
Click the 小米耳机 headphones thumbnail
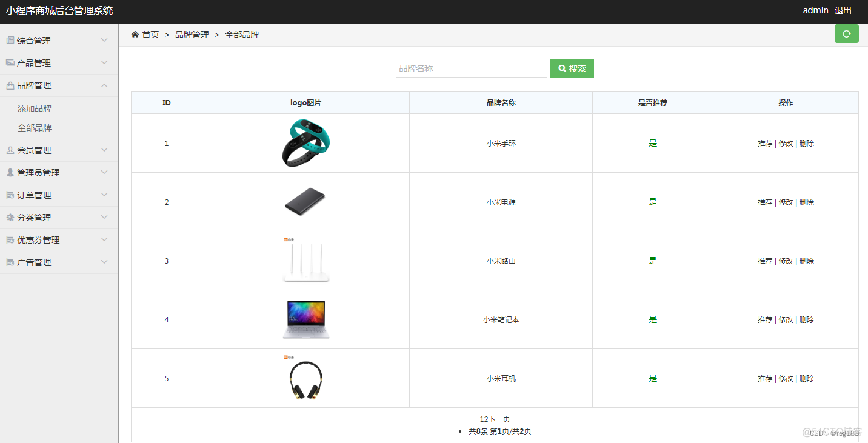[x=305, y=378]
